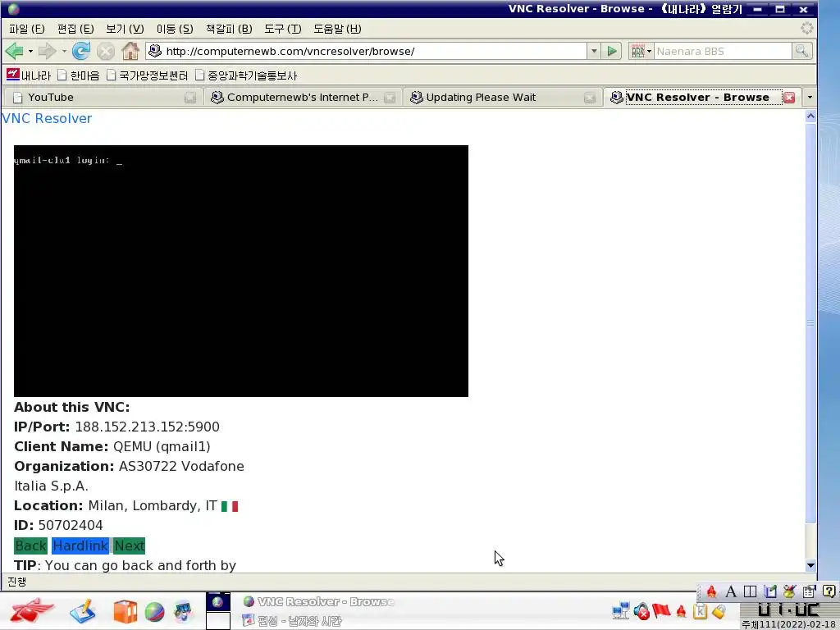Click the letter A input toolbar icon
The width and height of the screenshot is (840, 630).
point(731,591)
